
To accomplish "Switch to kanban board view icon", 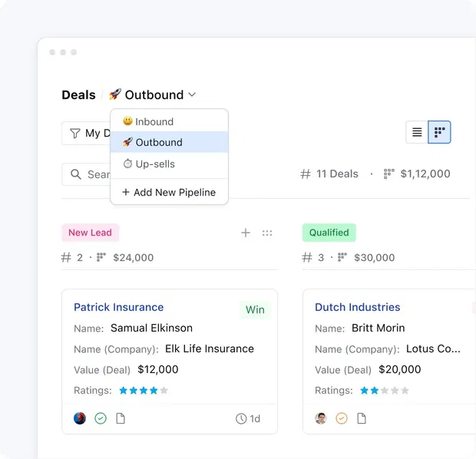I will [x=439, y=132].
